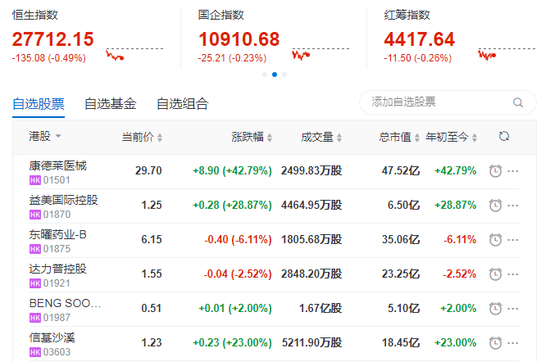Click the 10910.68 index value

pos(239,39)
